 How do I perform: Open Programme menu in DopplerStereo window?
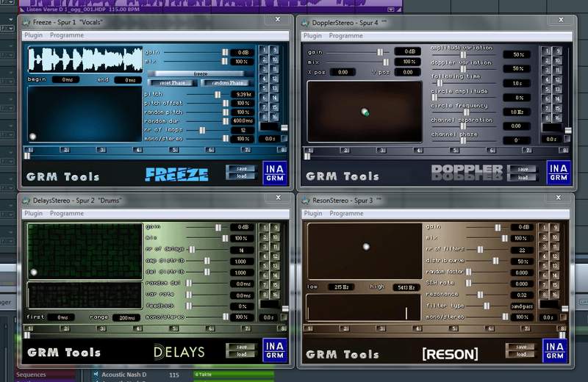pos(345,35)
